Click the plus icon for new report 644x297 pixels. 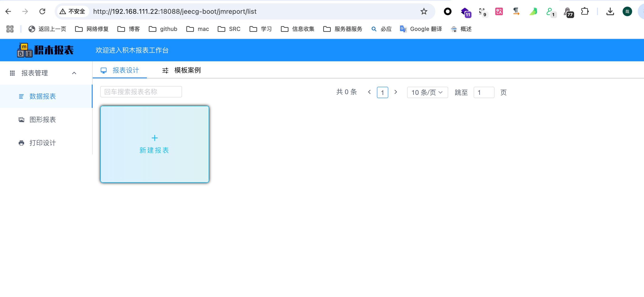154,138
